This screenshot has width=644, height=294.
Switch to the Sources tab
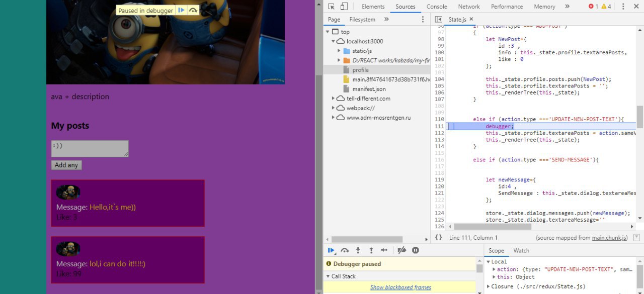pos(405,7)
